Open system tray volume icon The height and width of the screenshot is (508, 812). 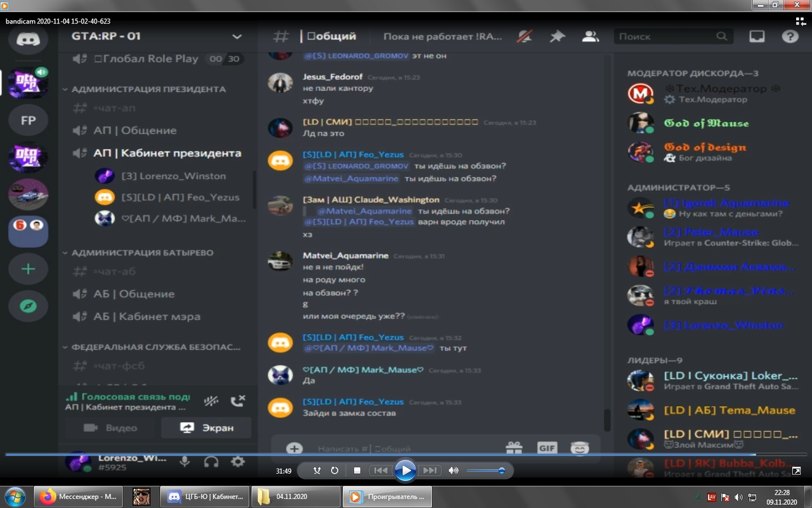click(x=738, y=497)
